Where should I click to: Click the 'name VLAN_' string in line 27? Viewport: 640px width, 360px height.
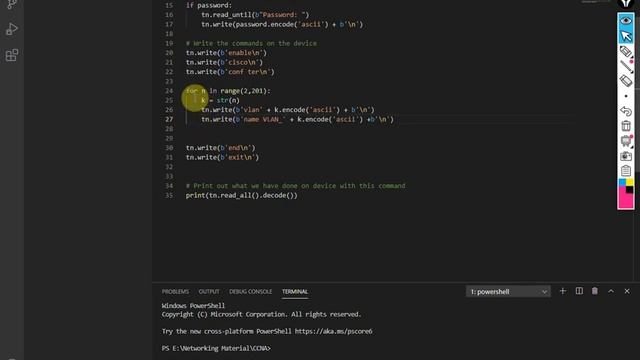[262, 119]
